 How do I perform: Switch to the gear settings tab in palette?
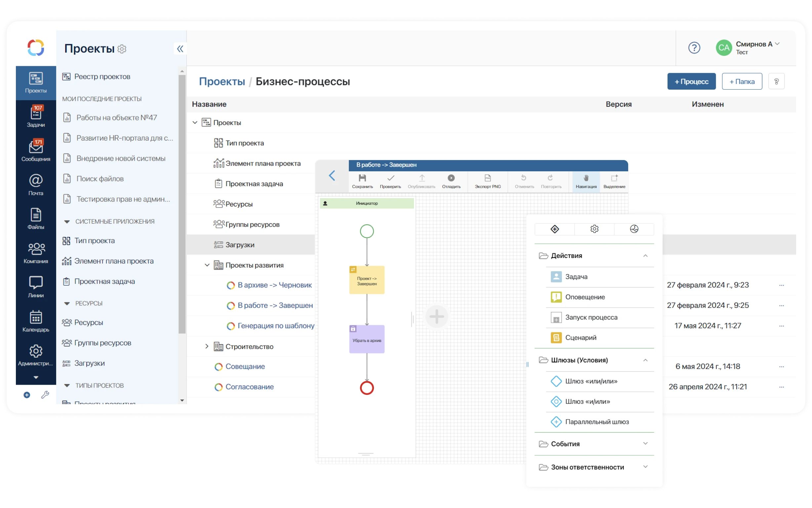pyautogui.click(x=594, y=229)
